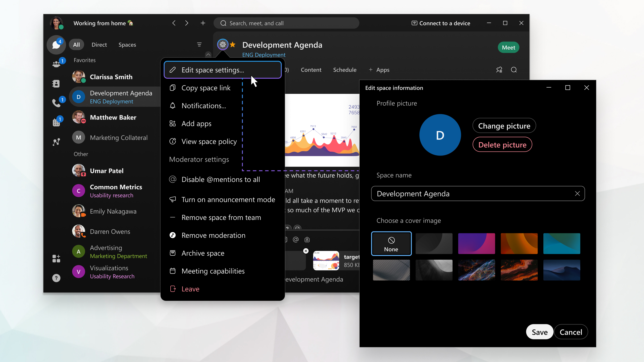Open the analytics icon in sidebar
The image size is (644, 362).
coord(56,142)
